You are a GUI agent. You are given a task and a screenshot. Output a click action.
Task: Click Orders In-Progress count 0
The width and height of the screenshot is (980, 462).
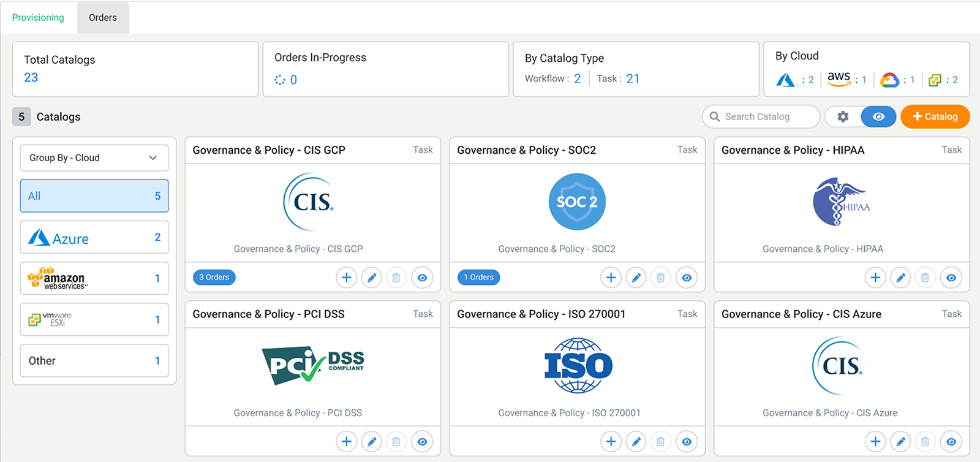point(293,80)
